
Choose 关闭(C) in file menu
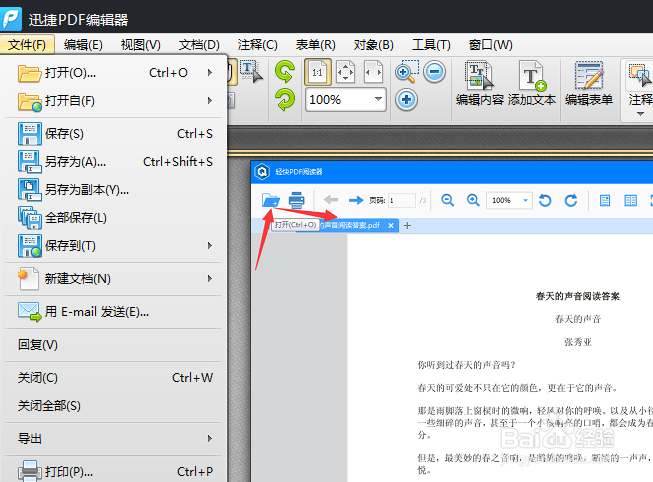coord(113,378)
